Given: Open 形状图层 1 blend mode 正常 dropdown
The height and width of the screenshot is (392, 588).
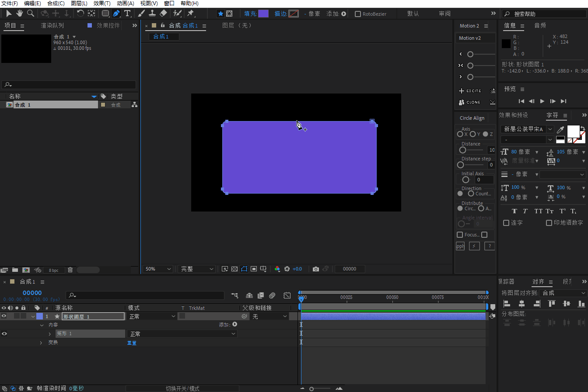Looking at the screenshot, I should tap(152, 316).
